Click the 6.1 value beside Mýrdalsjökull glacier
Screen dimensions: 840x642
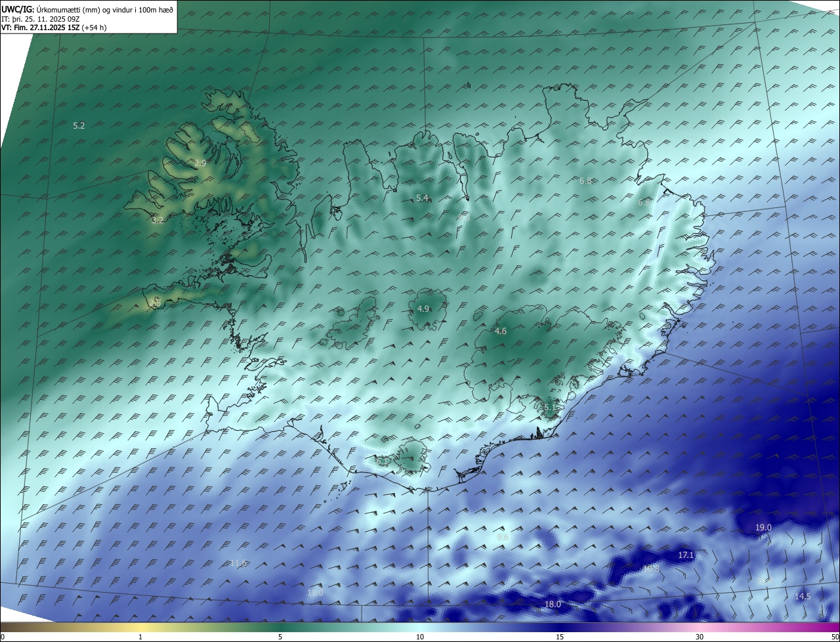tap(381, 461)
